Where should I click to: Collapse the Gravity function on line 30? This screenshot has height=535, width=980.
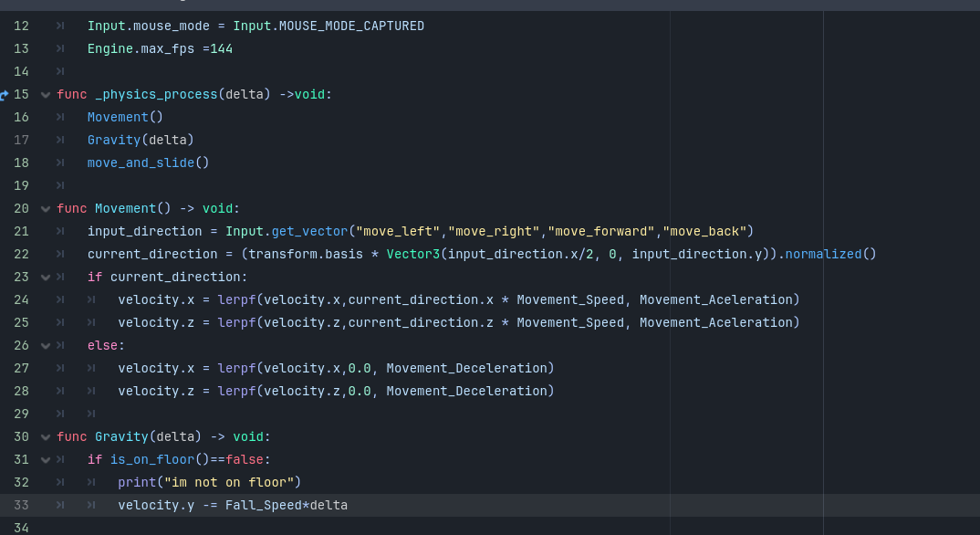(46, 437)
